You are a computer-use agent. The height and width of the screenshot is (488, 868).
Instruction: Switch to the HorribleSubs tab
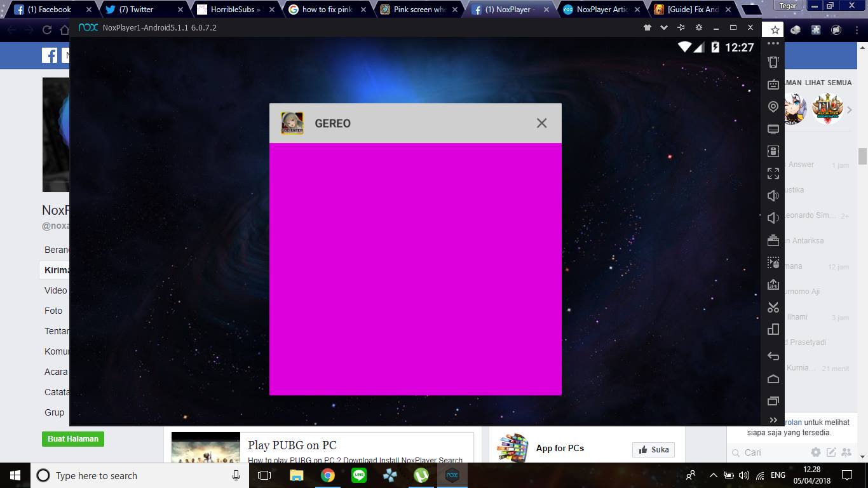click(x=236, y=10)
